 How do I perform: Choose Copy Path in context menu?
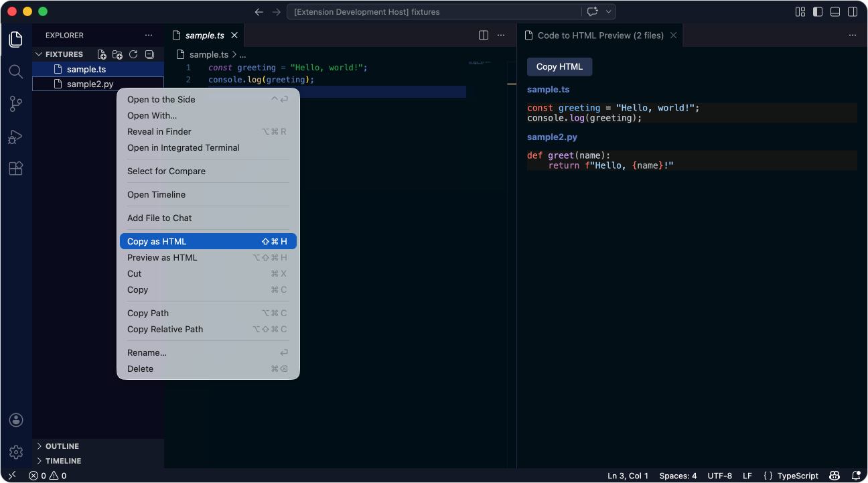click(x=208, y=313)
